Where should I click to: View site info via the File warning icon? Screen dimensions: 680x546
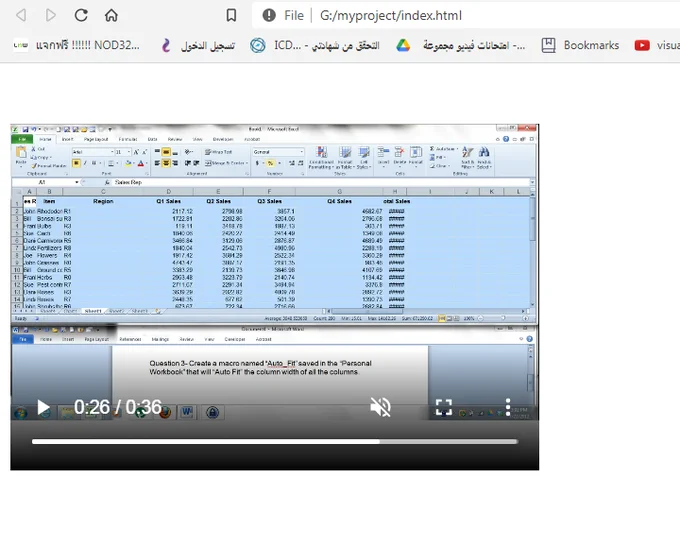pyautogui.click(x=269, y=16)
